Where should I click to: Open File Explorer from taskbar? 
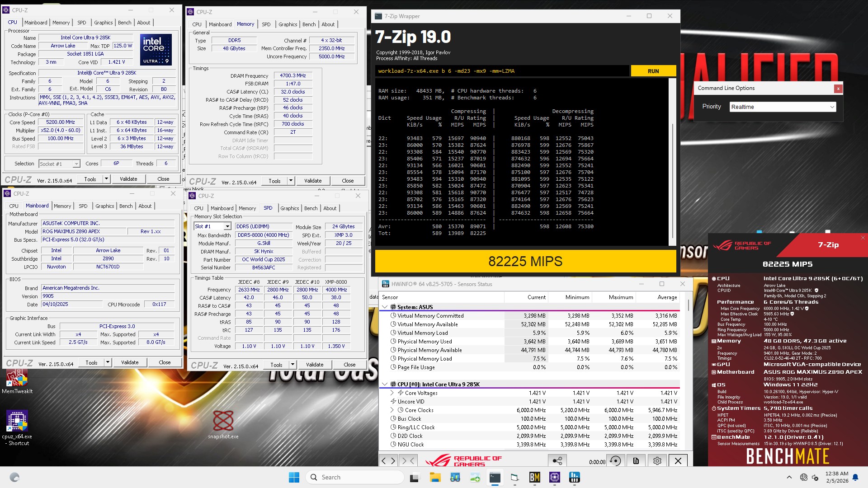pyautogui.click(x=435, y=477)
